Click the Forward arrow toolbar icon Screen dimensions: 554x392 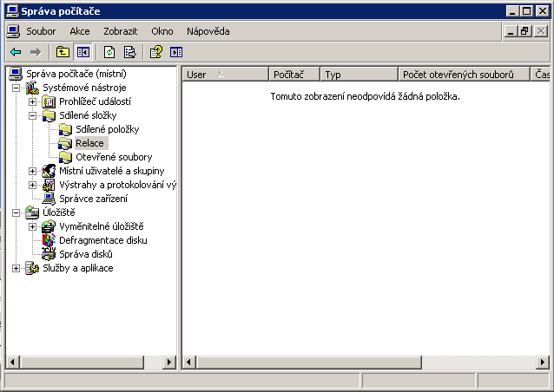tap(36, 53)
